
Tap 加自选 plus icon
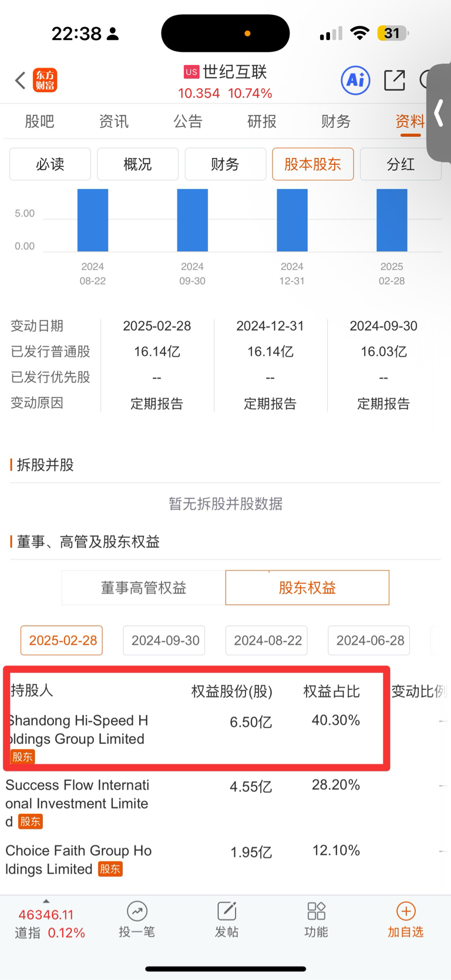click(406, 911)
